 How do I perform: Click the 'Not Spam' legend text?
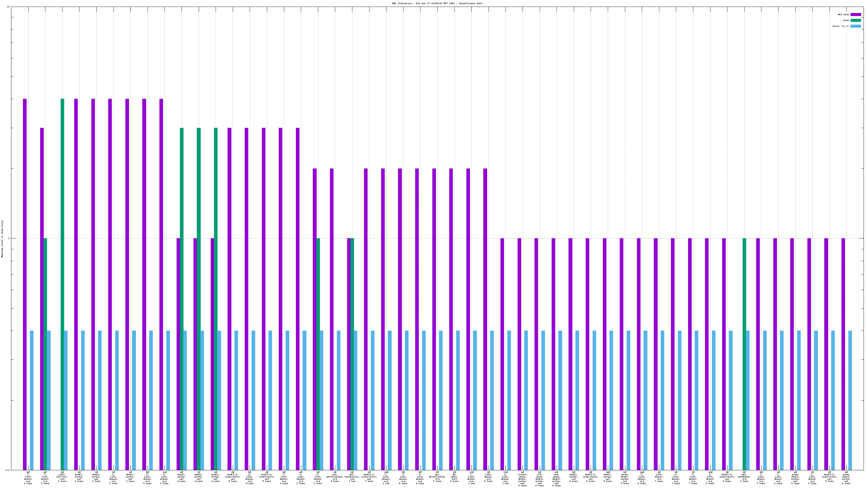[x=843, y=14]
